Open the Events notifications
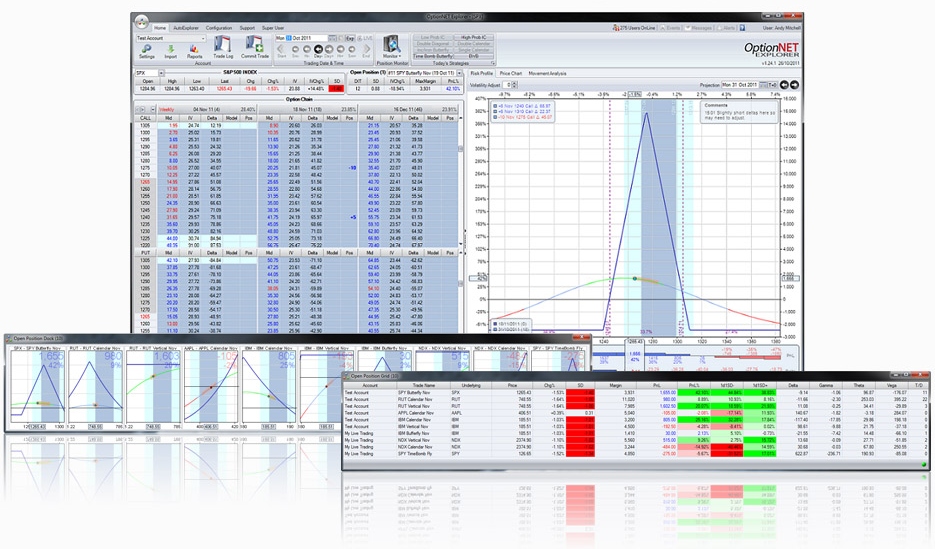 tap(670, 28)
